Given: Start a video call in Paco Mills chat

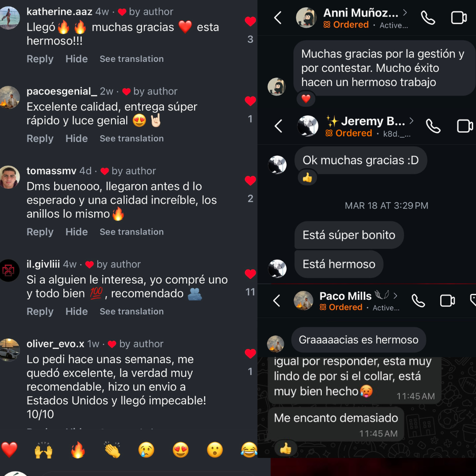Looking at the screenshot, I should click(447, 301).
